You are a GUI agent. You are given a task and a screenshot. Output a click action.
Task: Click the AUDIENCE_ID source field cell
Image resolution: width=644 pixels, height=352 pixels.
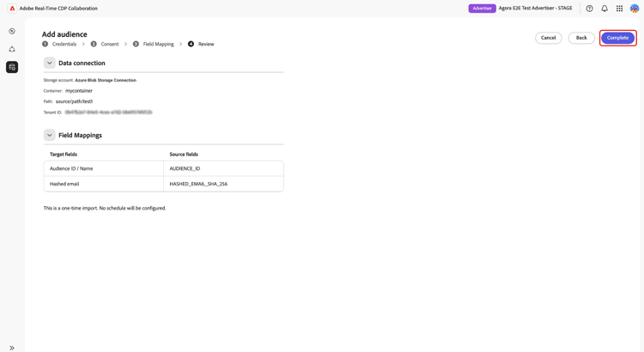[223, 168]
